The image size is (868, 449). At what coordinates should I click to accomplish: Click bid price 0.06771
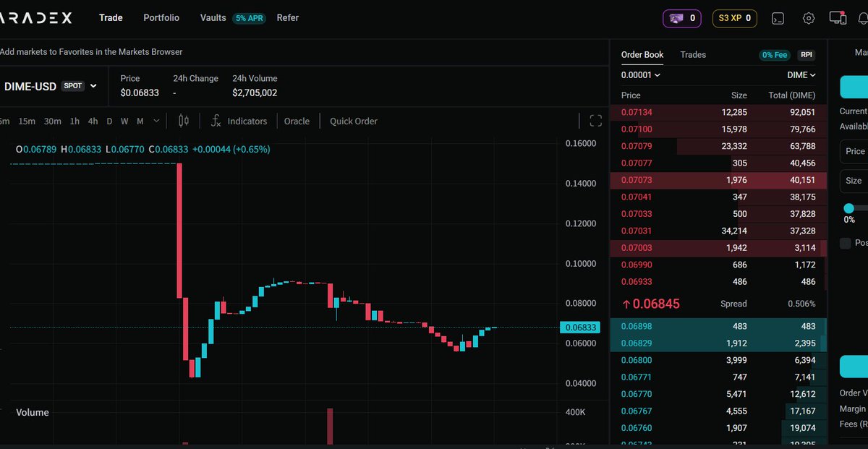point(636,377)
